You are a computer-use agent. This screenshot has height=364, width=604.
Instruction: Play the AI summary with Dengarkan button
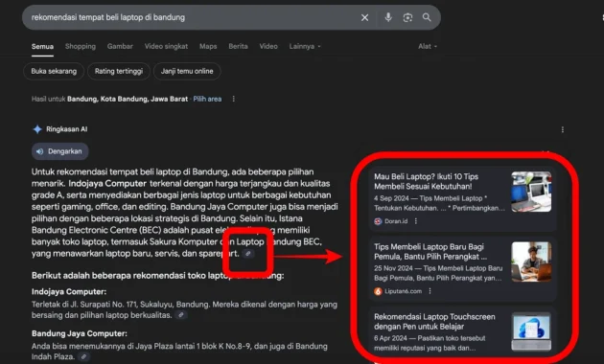(x=59, y=151)
